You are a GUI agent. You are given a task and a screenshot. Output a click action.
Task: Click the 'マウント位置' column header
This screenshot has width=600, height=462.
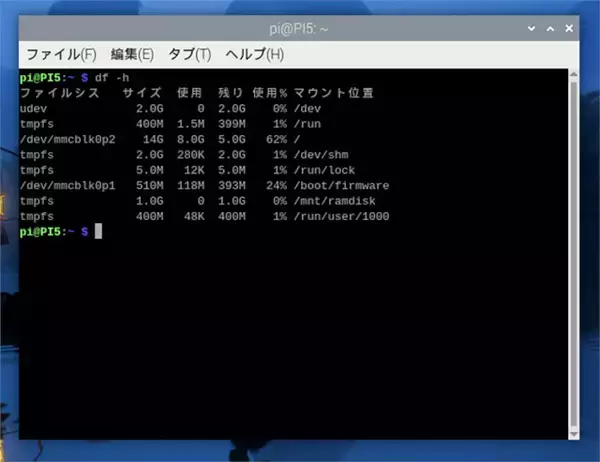tap(334, 93)
